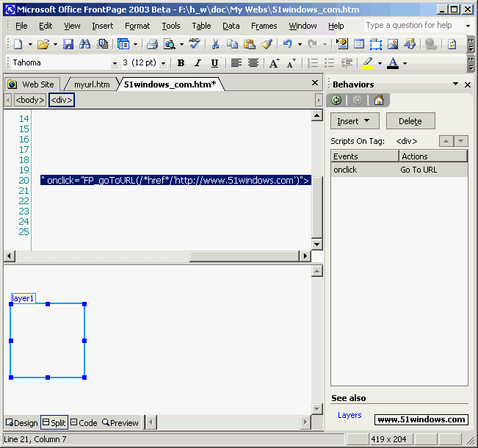
Task: Run the spelling check tool
Action: 194,44
